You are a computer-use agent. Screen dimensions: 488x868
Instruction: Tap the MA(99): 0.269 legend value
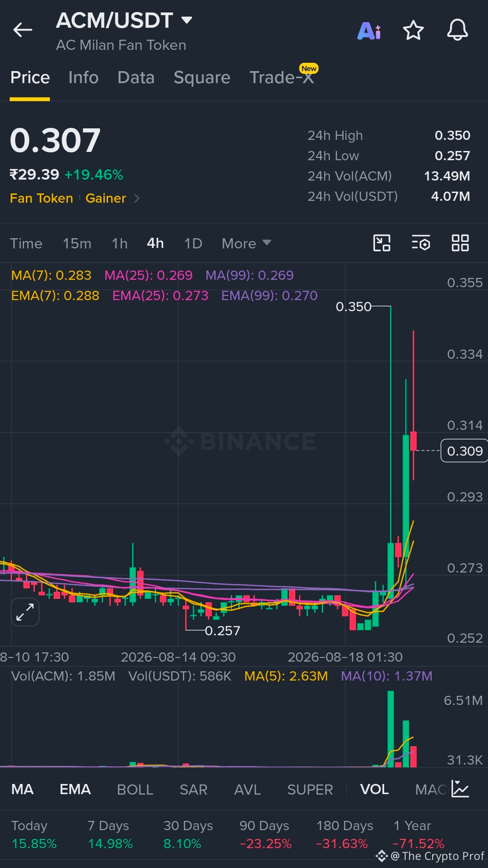point(249,275)
